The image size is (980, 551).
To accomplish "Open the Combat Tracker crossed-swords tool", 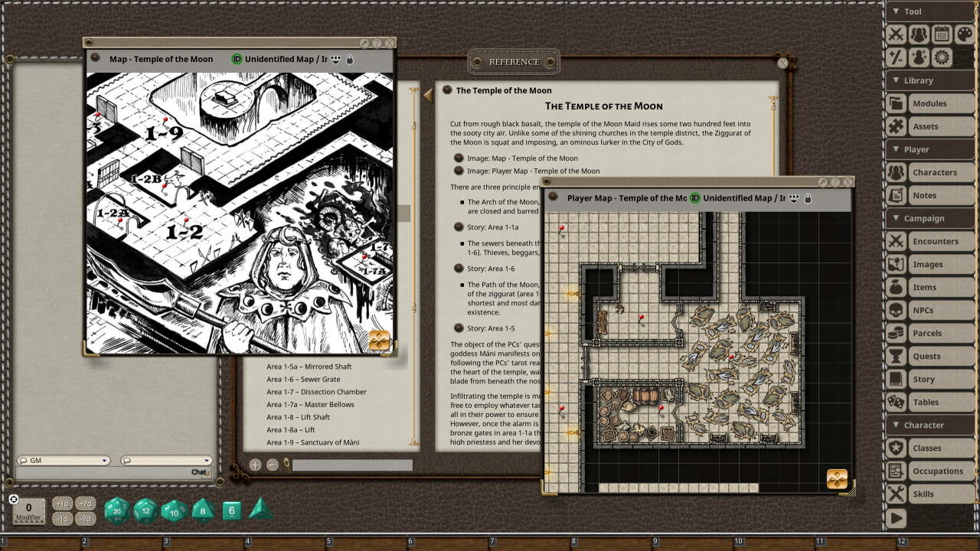I will (x=897, y=34).
